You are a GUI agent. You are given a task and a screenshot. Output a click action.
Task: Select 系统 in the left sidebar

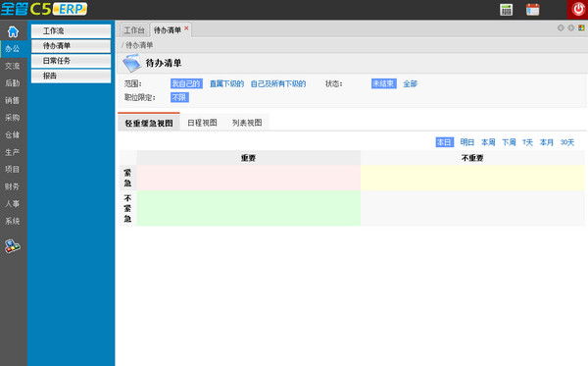[x=13, y=221]
